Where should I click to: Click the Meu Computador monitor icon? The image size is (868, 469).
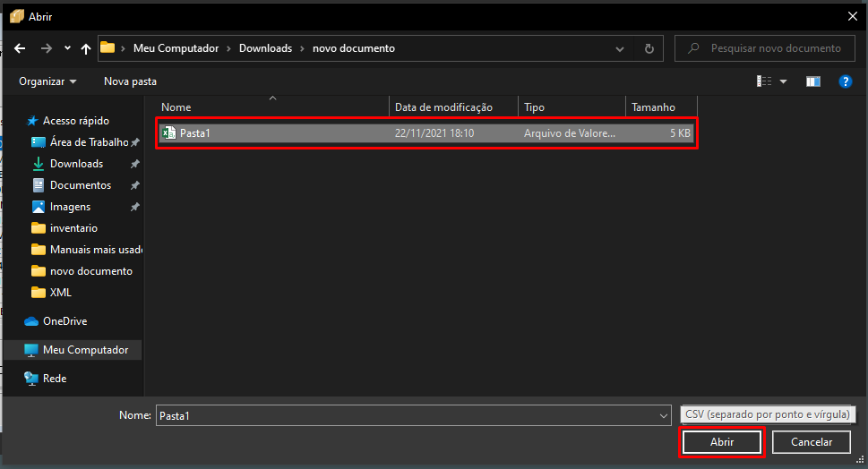pyautogui.click(x=31, y=350)
